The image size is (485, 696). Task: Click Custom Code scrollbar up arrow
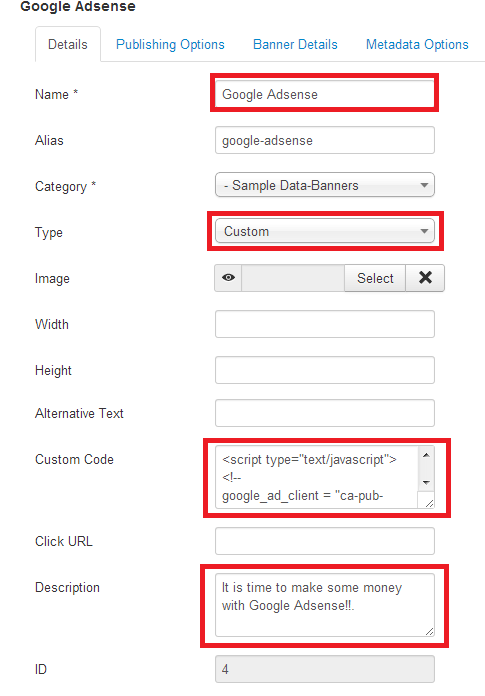(426, 455)
